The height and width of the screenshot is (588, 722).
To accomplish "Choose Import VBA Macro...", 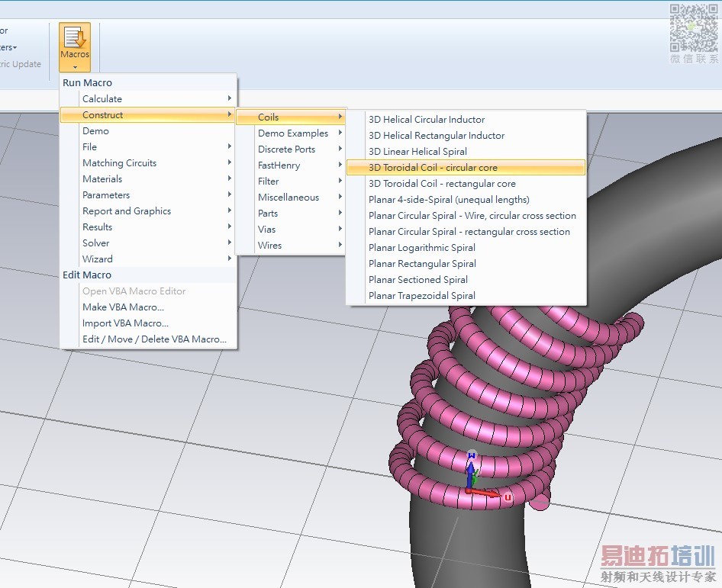I will click(148, 323).
